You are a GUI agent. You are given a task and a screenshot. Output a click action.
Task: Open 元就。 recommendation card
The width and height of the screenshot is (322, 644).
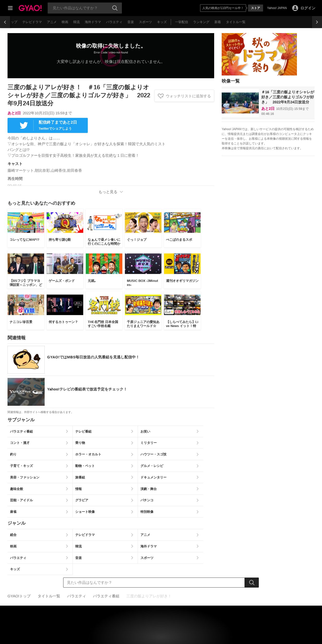coord(104,269)
